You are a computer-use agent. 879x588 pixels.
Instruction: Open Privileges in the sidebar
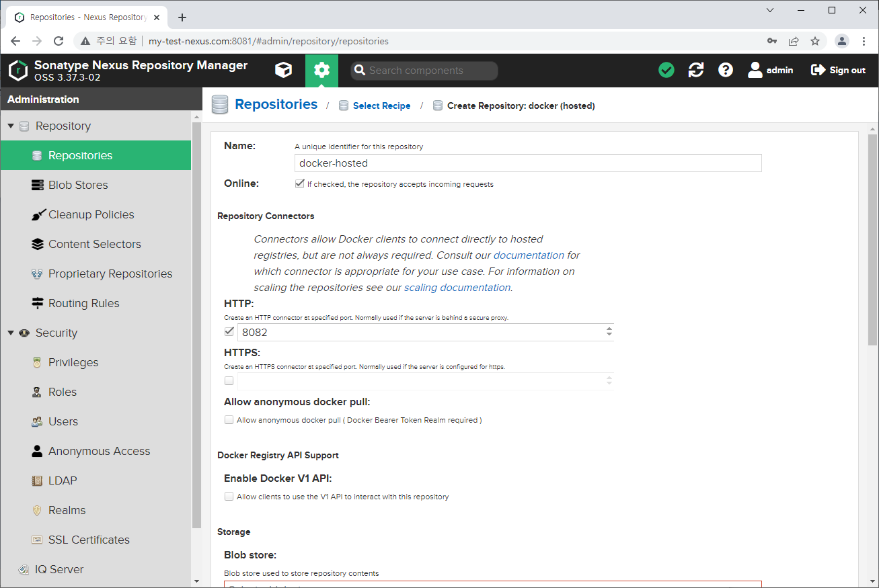[x=95, y=362]
